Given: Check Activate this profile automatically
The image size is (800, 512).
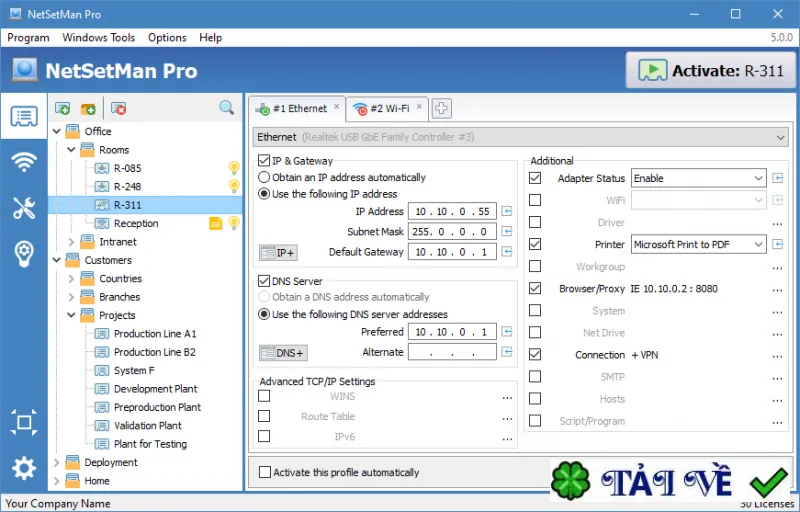Looking at the screenshot, I should click(265, 472).
